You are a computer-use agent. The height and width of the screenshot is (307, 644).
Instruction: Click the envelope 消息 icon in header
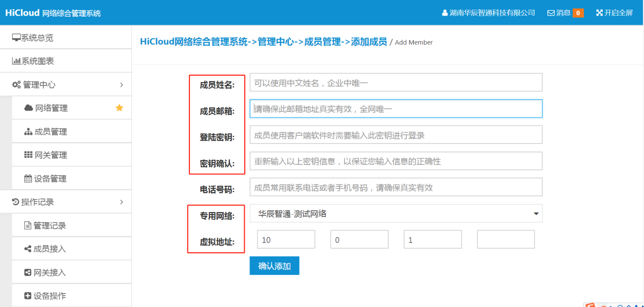[x=551, y=13]
